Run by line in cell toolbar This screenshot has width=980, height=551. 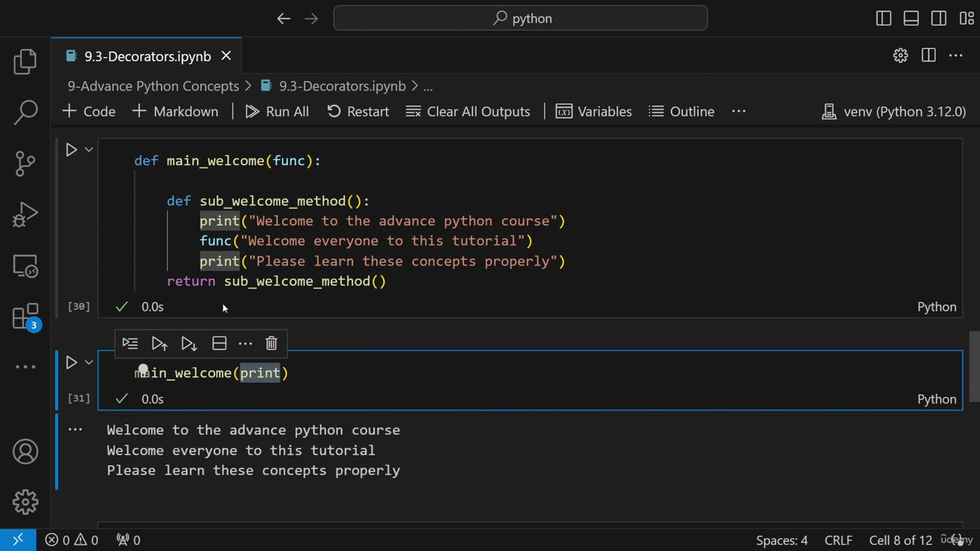(x=130, y=344)
